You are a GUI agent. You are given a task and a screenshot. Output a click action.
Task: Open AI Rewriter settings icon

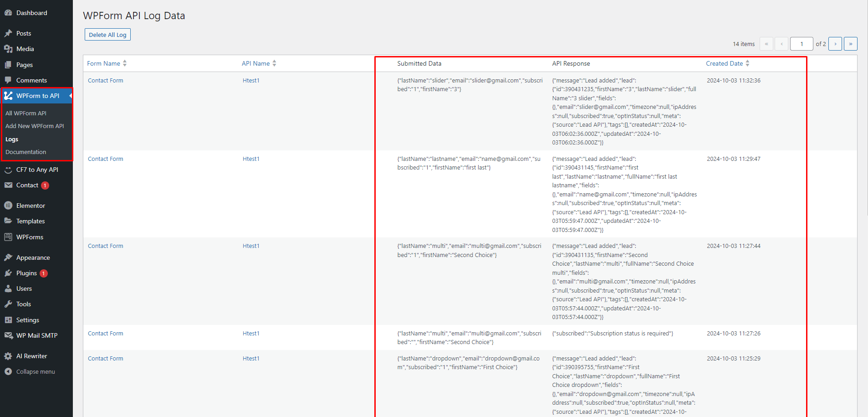point(8,355)
